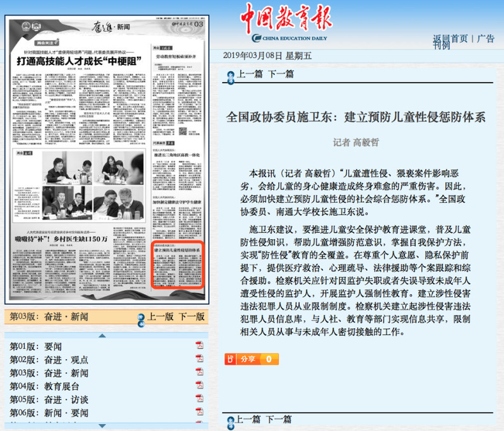Click the China Education Daily logo
Image resolution: width=504 pixels, height=431 pixels.
(286, 23)
